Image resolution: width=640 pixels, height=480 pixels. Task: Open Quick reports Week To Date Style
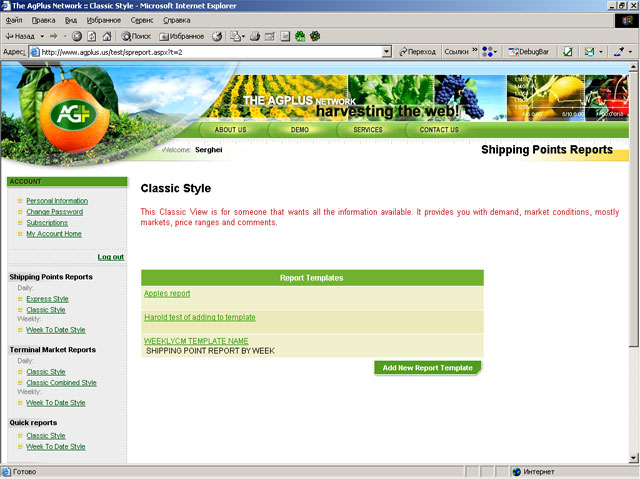[x=56, y=447]
